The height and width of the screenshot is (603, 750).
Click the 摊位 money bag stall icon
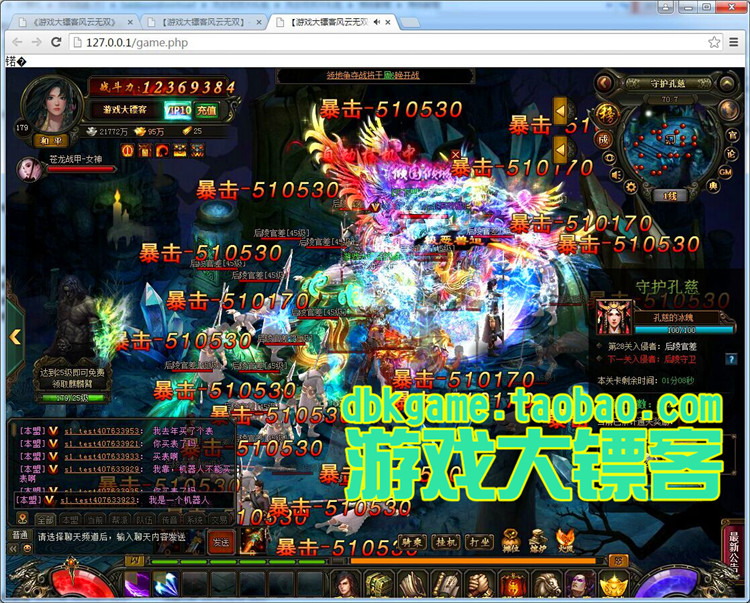click(x=511, y=541)
